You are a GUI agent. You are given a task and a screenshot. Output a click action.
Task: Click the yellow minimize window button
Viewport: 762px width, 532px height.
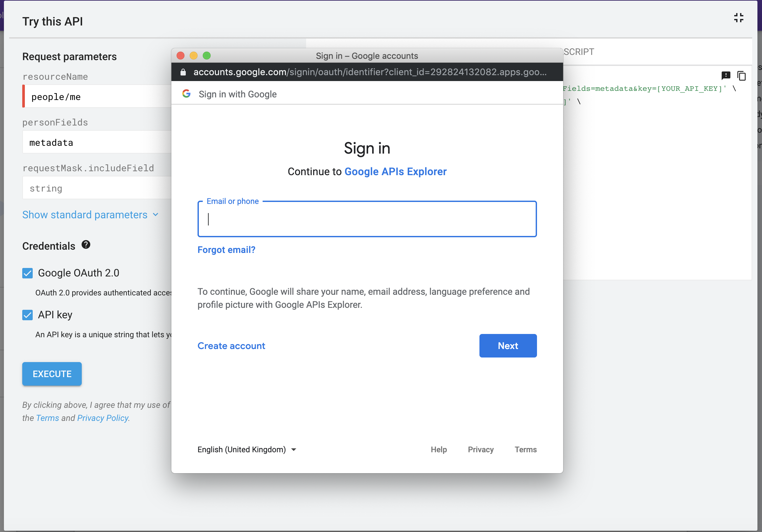click(194, 56)
